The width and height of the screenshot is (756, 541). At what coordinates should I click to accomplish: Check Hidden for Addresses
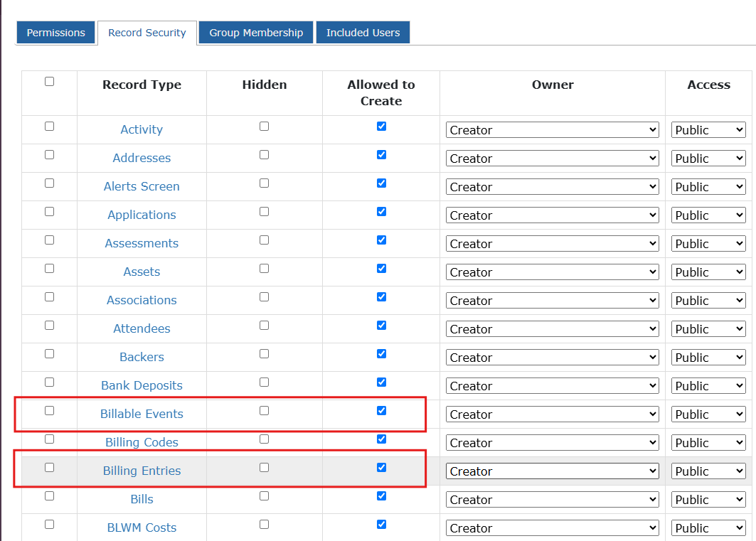265,155
